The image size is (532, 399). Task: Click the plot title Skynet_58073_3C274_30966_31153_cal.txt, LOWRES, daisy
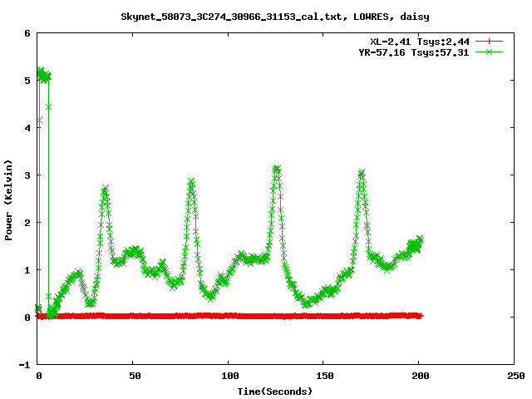(x=275, y=17)
